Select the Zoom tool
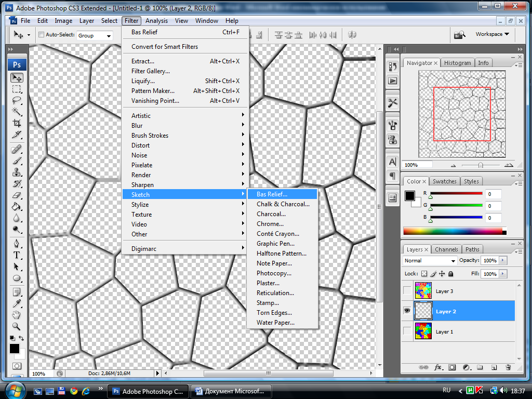The image size is (532, 399). (16, 326)
